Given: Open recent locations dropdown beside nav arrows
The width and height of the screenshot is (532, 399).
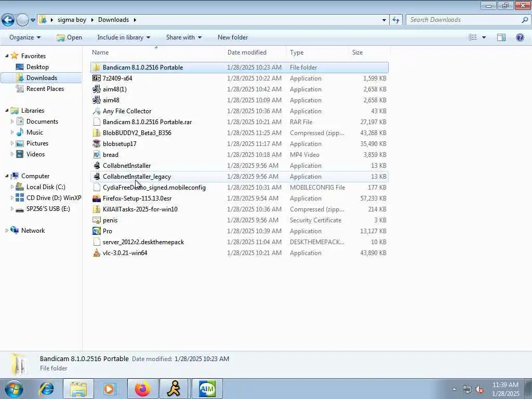Looking at the screenshot, I should click(x=33, y=20).
